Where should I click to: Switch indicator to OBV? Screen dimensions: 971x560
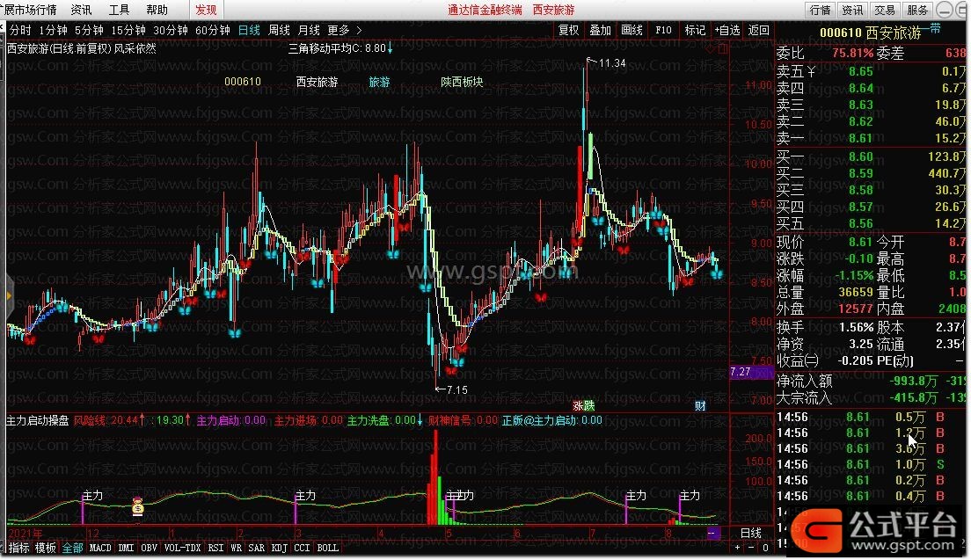(150, 548)
